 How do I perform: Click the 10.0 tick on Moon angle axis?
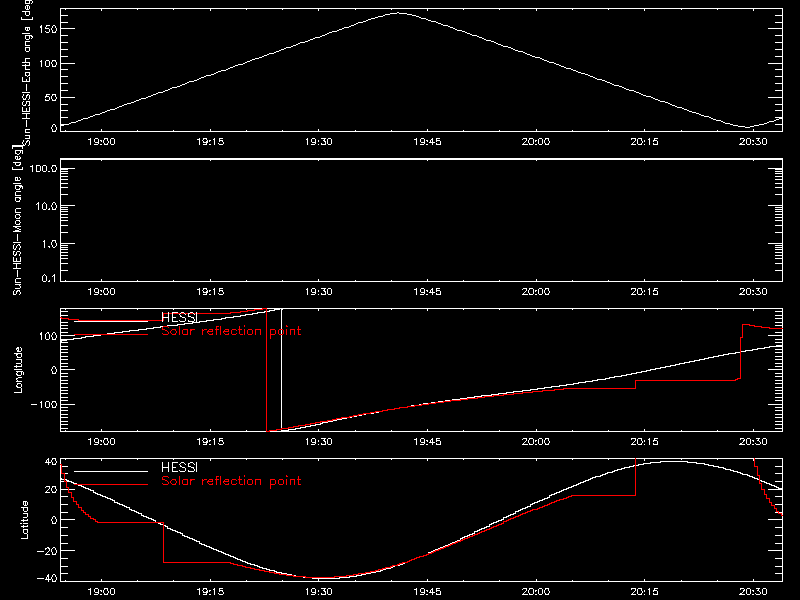[46, 206]
